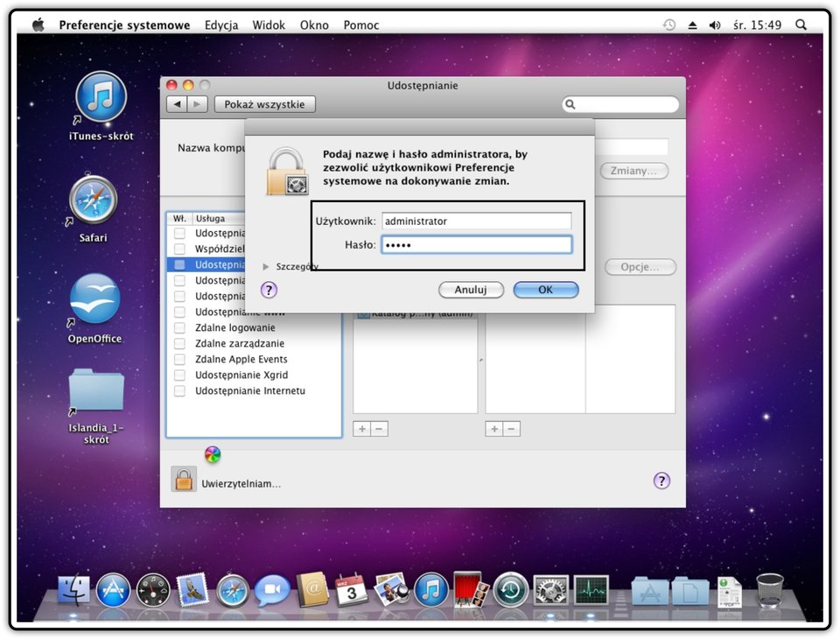Open Applications folder stack in Dock
This screenshot has width=840, height=639.
[x=650, y=591]
